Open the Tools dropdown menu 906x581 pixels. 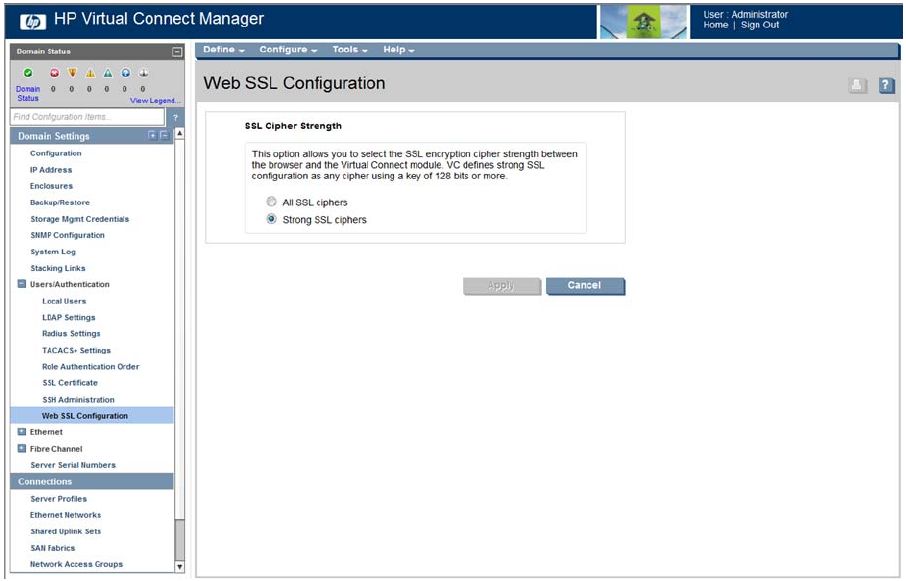click(350, 50)
